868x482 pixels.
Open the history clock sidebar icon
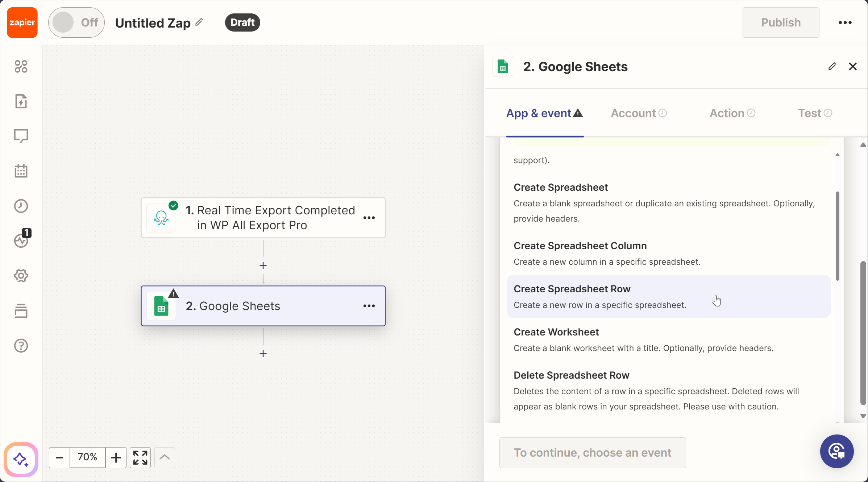(21, 206)
